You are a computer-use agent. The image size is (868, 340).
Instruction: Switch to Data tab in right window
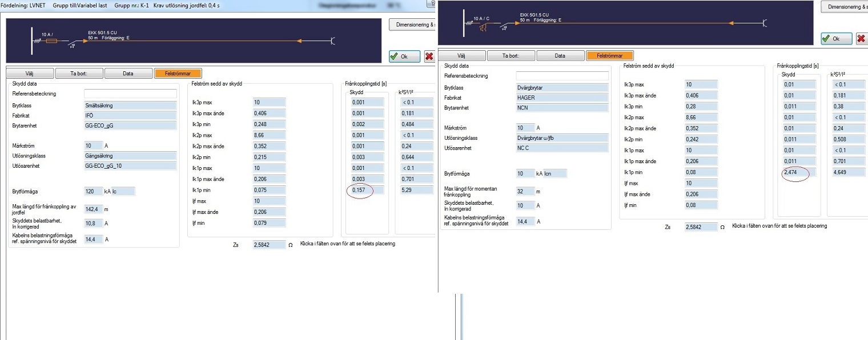click(560, 55)
